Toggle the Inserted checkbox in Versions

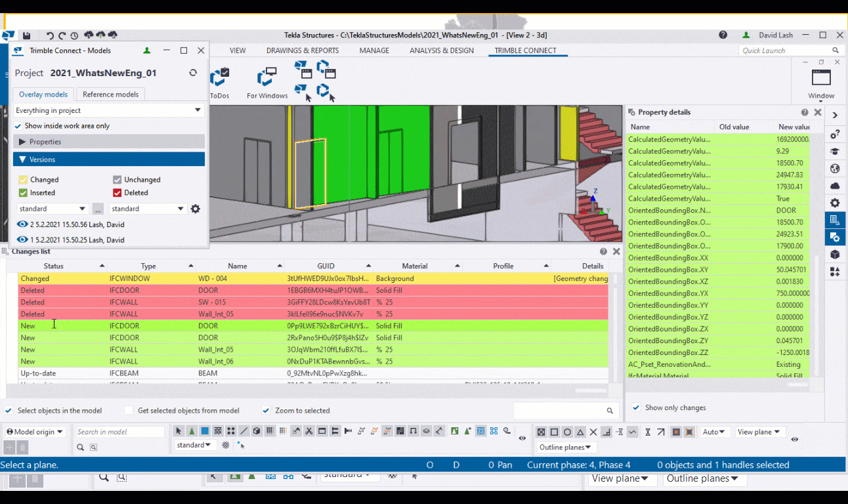click(23, 193)
